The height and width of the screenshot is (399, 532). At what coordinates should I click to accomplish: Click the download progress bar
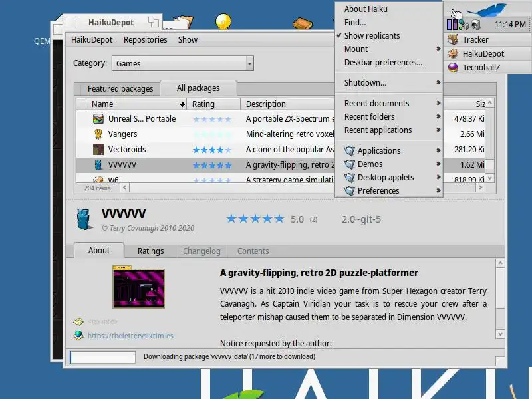(102, 357)
